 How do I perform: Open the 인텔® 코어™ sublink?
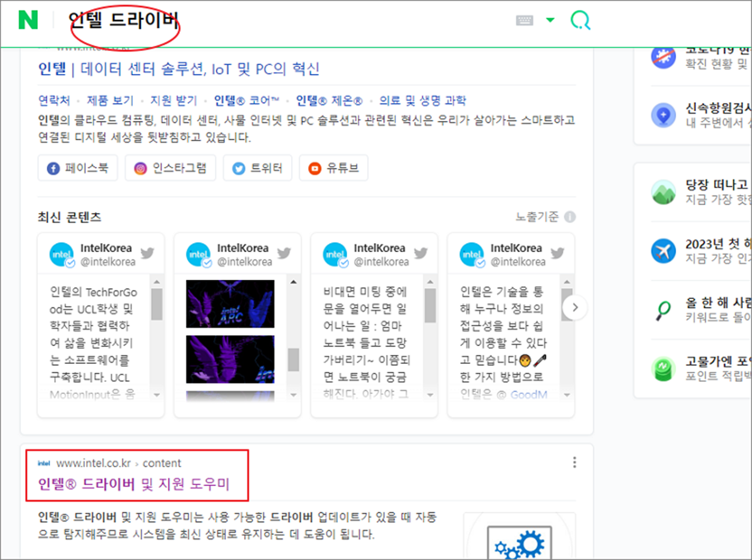(247, 100)
